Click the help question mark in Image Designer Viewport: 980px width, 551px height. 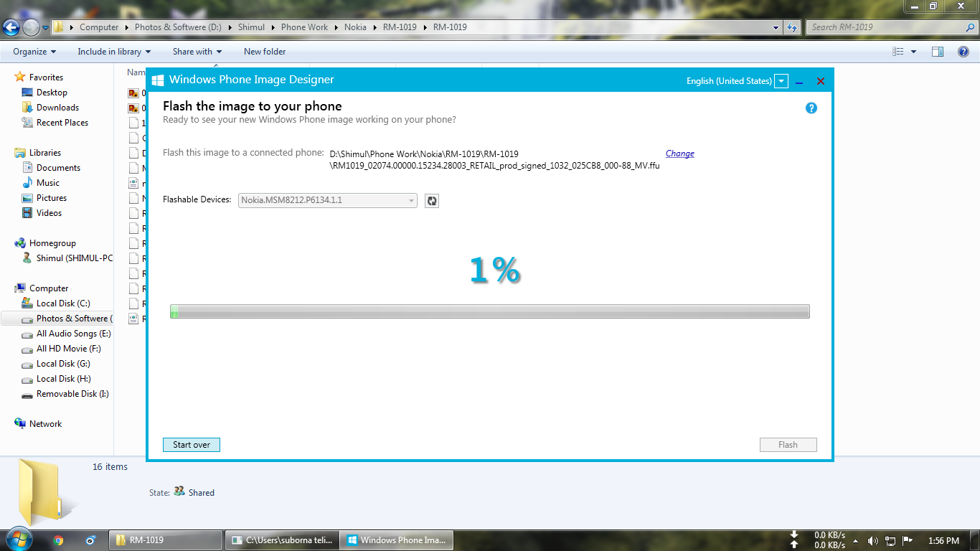[x=811, y=108]
